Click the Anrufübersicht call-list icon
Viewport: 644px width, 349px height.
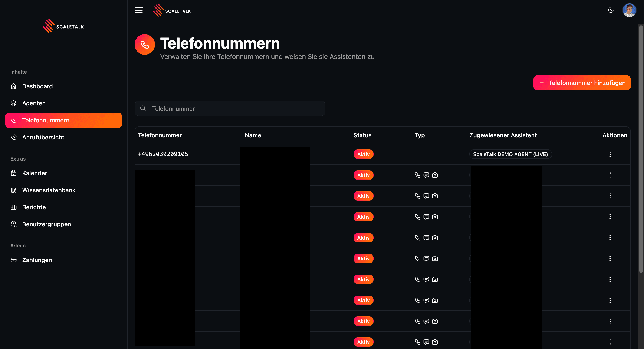(14, 137)
